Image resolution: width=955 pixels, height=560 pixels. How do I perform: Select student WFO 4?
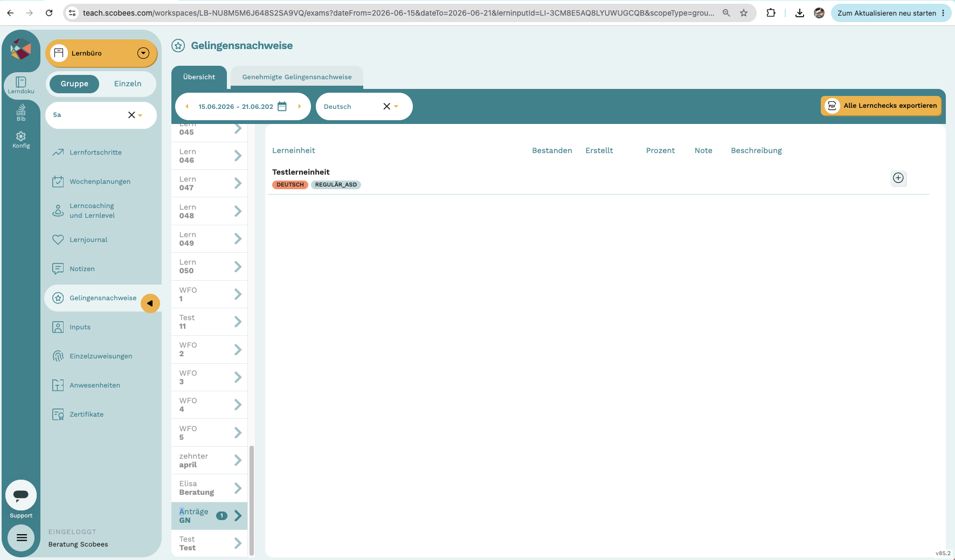tap(209, 405)
